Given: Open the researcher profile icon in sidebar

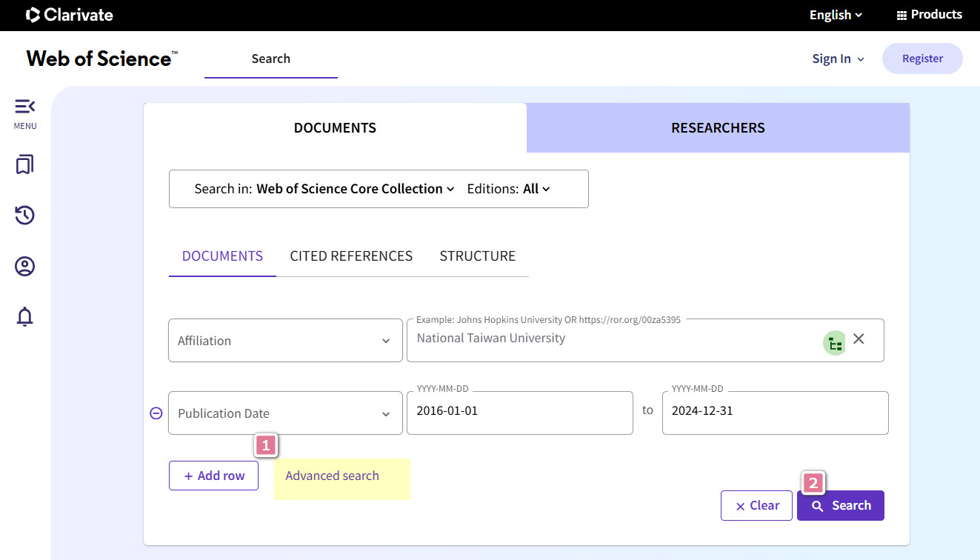Looking at the screenshot, I should coord(24,267).
